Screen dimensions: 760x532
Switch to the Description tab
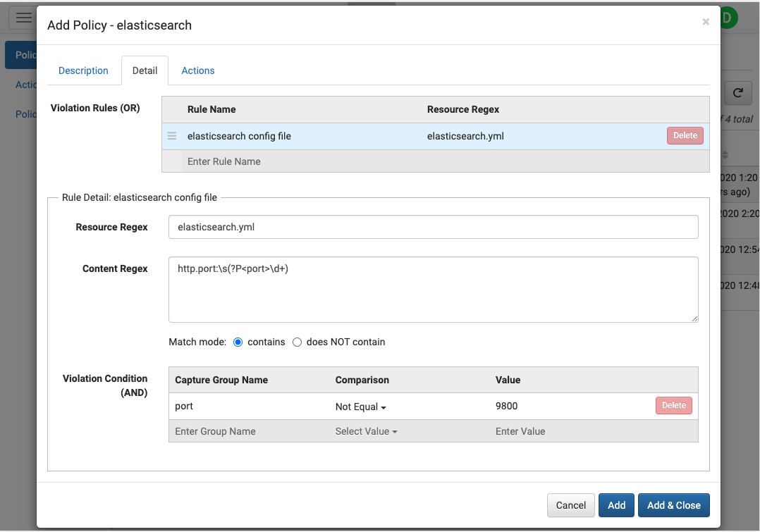click(83, 70)
